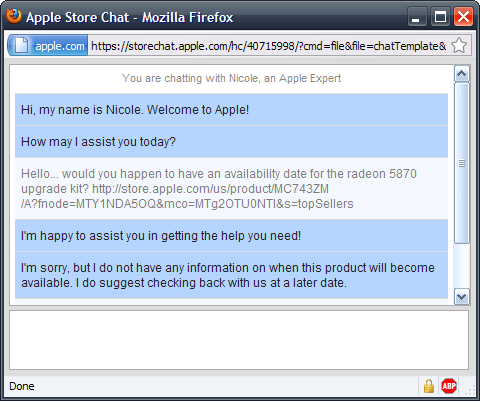Click the scroll up arrow of chat
The width and height of the screenshot is (480, 401).
coord(462,73)
